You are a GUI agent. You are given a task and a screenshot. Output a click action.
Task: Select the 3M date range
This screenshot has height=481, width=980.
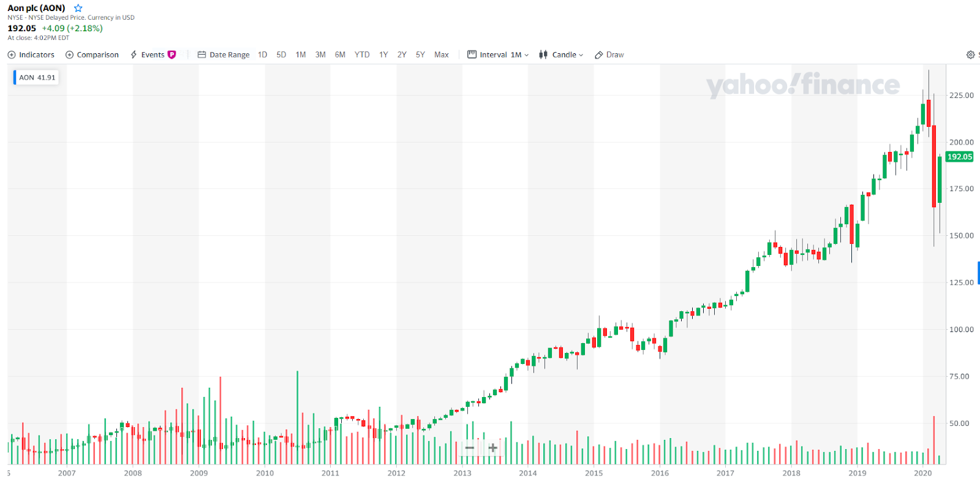pos(320,55)
